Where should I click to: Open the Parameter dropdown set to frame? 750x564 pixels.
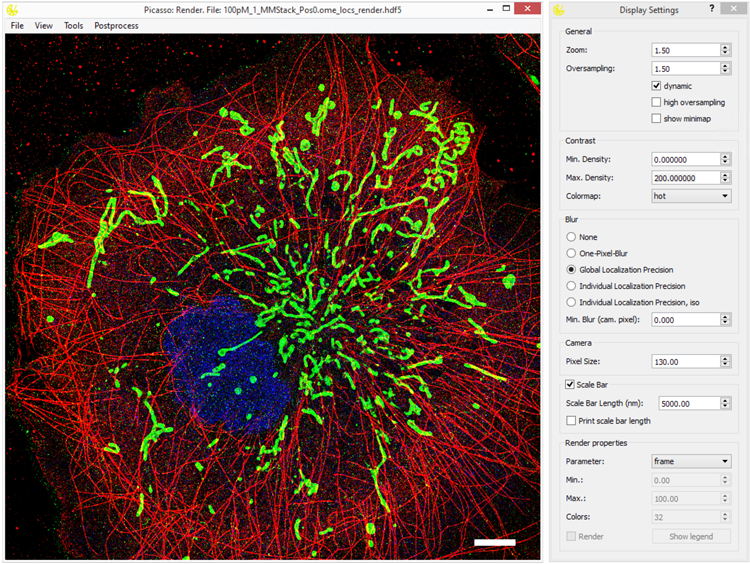[691, 461]
